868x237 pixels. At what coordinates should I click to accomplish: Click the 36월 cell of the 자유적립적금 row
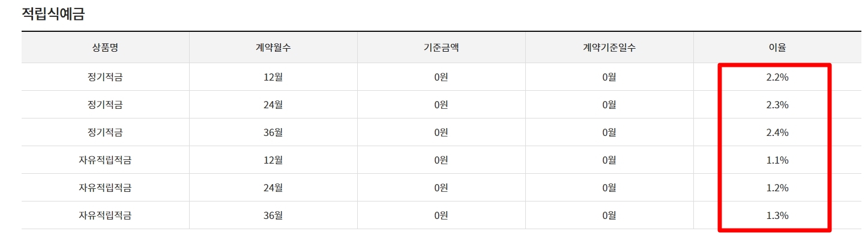click(x=273, y=215)
